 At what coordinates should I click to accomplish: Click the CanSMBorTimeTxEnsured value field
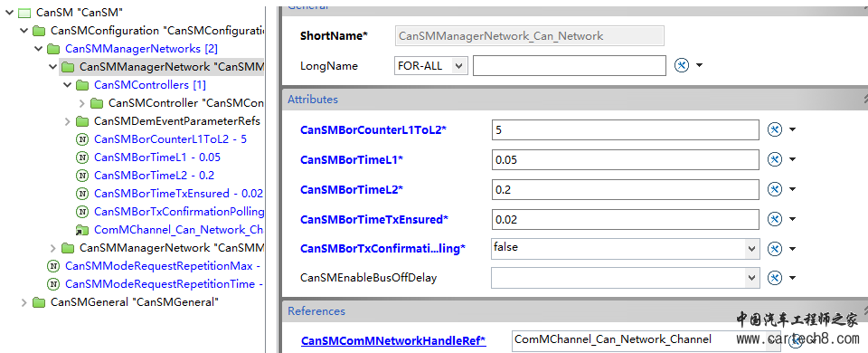pos(625,219)
